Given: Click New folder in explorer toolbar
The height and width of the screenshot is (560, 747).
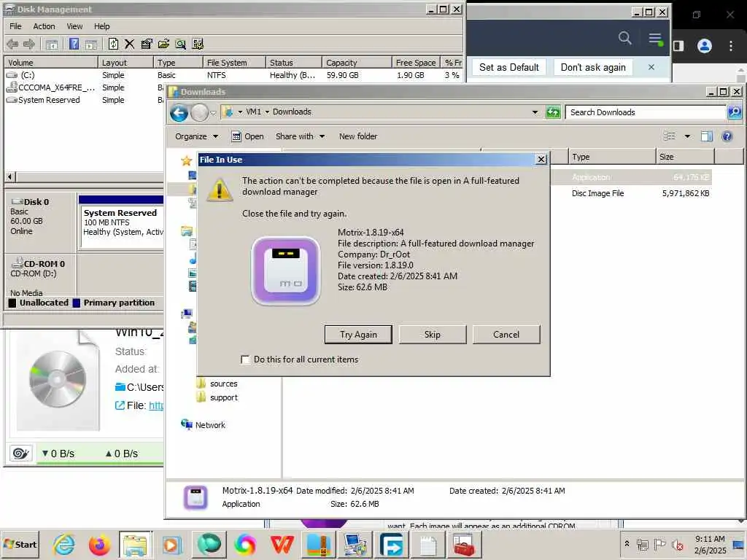Looking at the screenshot, I should click(357, 136).
